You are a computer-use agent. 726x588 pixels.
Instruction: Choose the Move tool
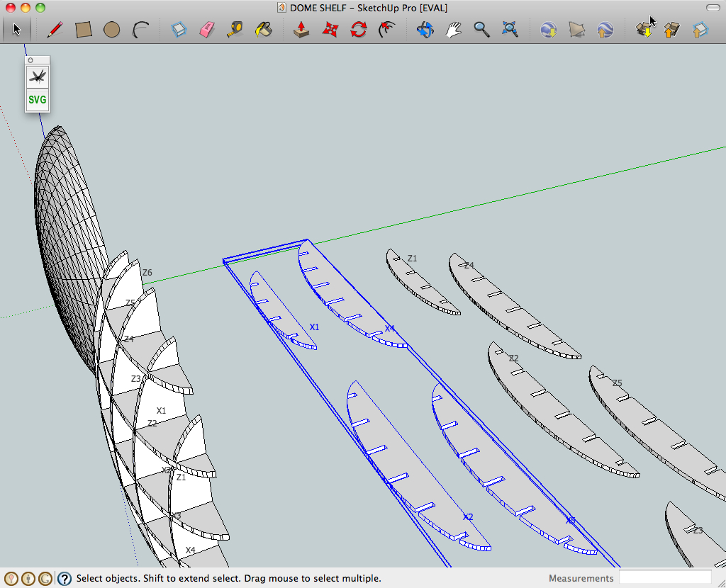point(330,30)
